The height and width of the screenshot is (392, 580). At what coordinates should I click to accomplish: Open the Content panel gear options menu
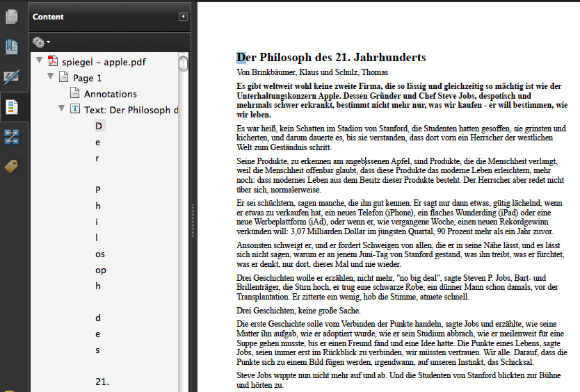point(41,42)
